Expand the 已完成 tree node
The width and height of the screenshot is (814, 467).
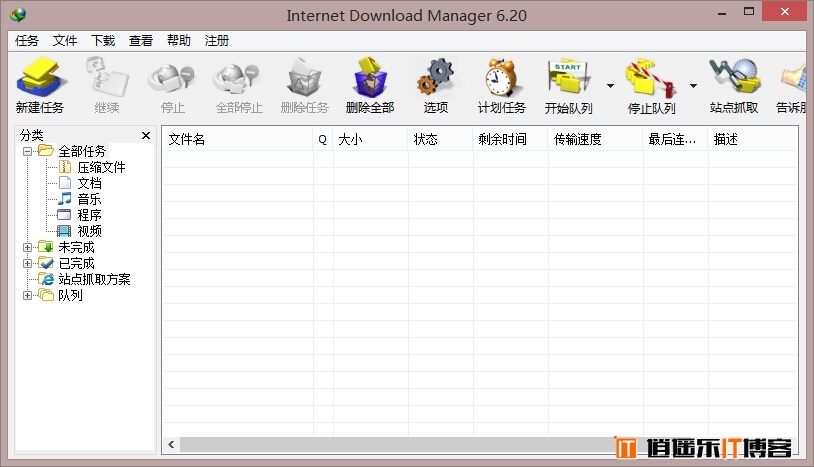[x=28, y=264]
